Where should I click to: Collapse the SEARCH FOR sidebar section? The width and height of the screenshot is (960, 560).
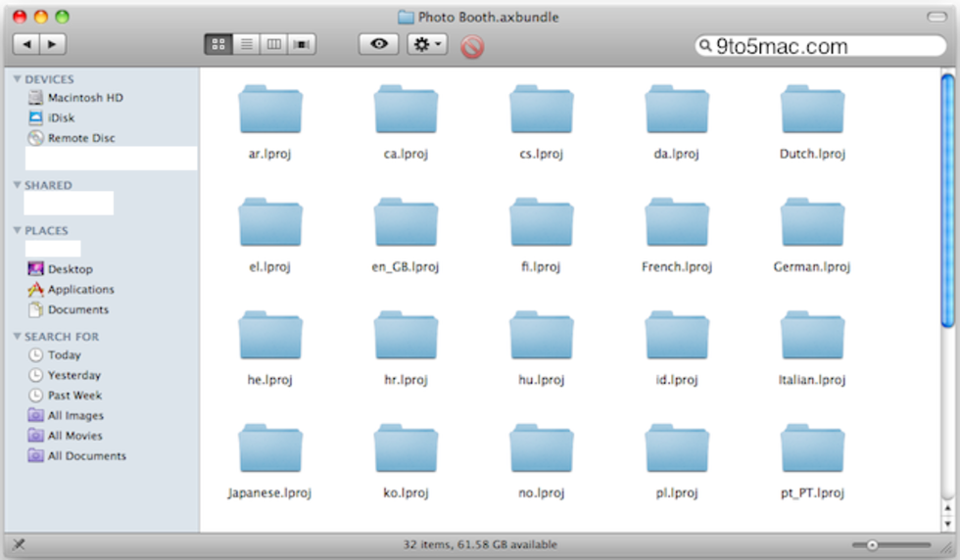point(17,337)
